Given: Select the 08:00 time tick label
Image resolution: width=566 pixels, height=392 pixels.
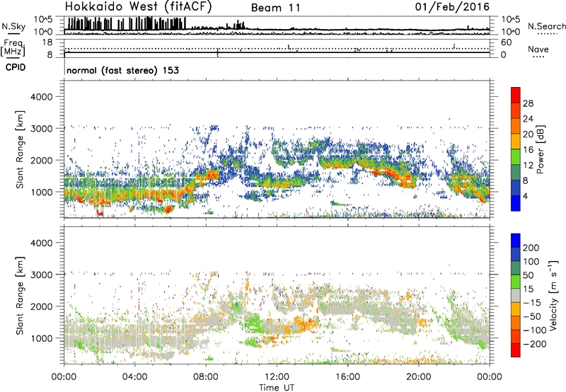Looking at the screenshot, I should 205,377.
